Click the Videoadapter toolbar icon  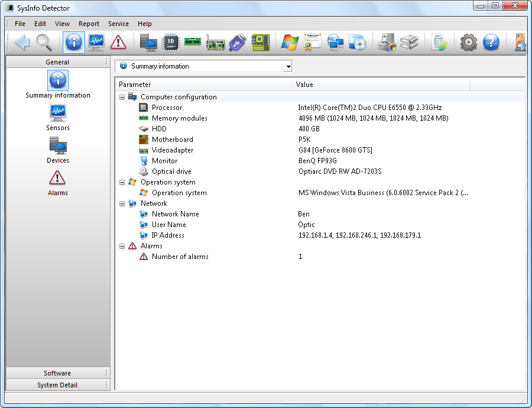tap(216, 43)
